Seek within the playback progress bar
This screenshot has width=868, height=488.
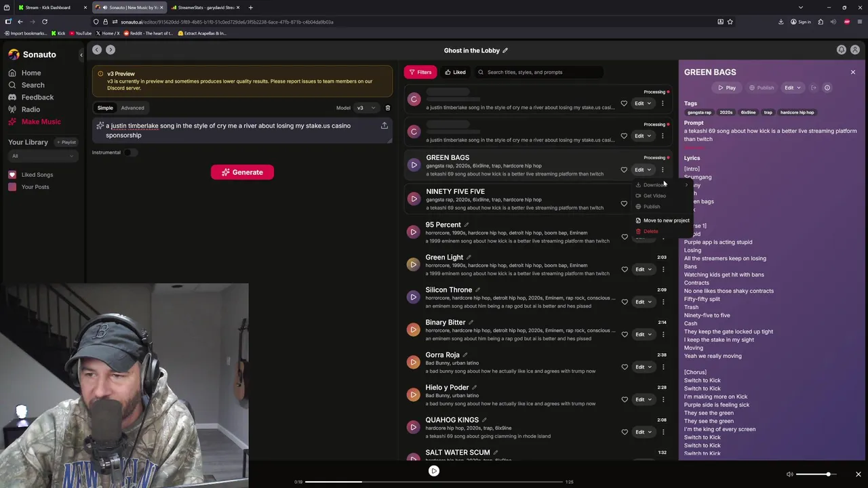[434, 482]
